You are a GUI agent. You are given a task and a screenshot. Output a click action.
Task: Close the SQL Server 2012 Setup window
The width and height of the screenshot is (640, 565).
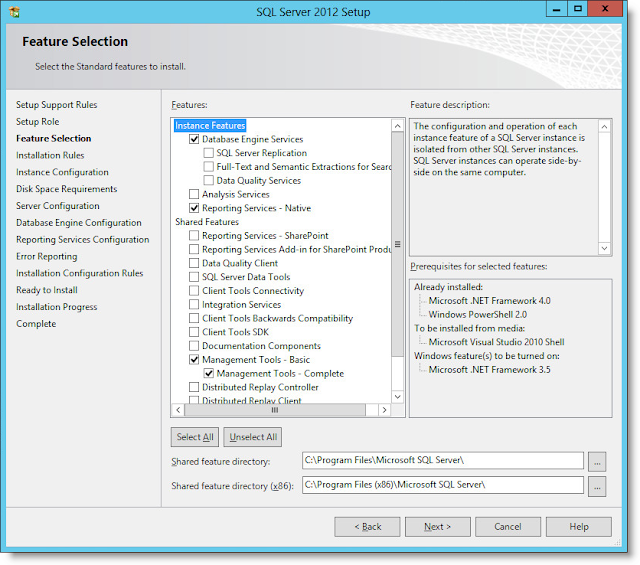(605, 9)
